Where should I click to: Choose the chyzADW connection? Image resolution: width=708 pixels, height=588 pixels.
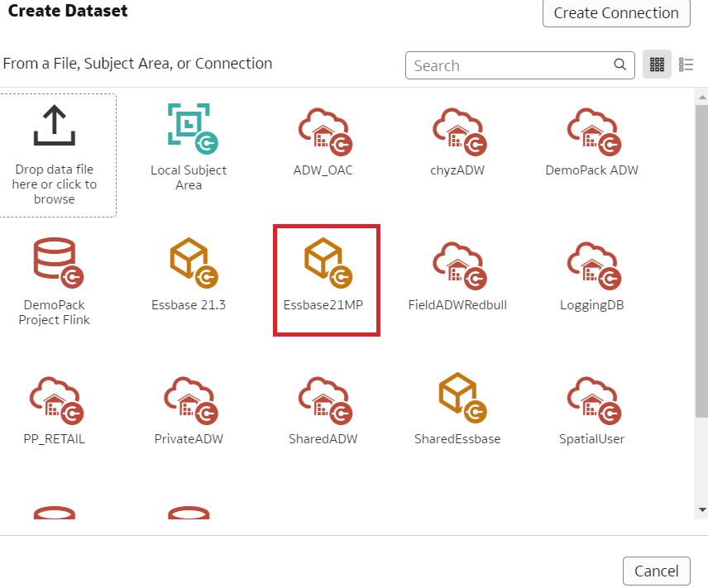(x=457, y=142)
